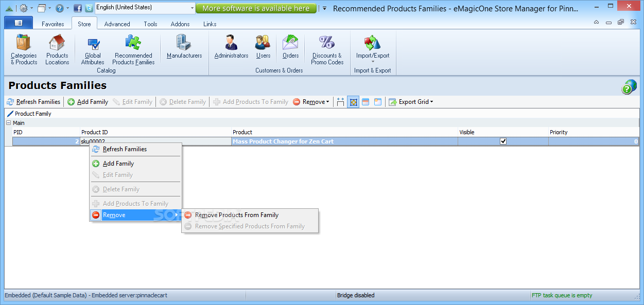The height and width of the screenshot is (305, 644).
Task: Click the calendar-style grid view icon
Action: point(365,102)
